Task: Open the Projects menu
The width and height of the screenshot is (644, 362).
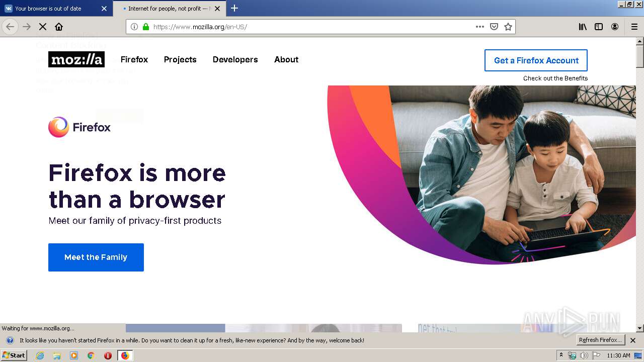Action: tap(180, 59)
